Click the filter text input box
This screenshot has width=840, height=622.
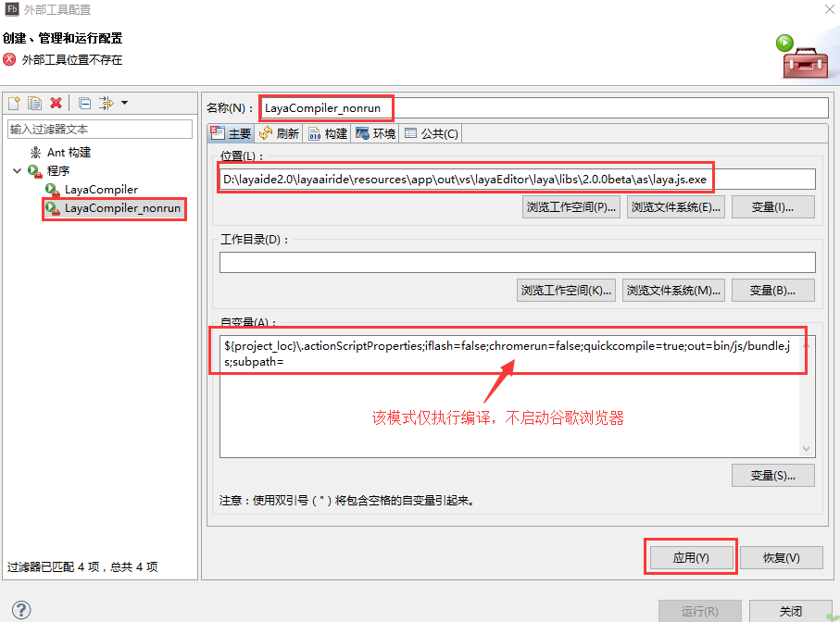[x=100, y=129]
